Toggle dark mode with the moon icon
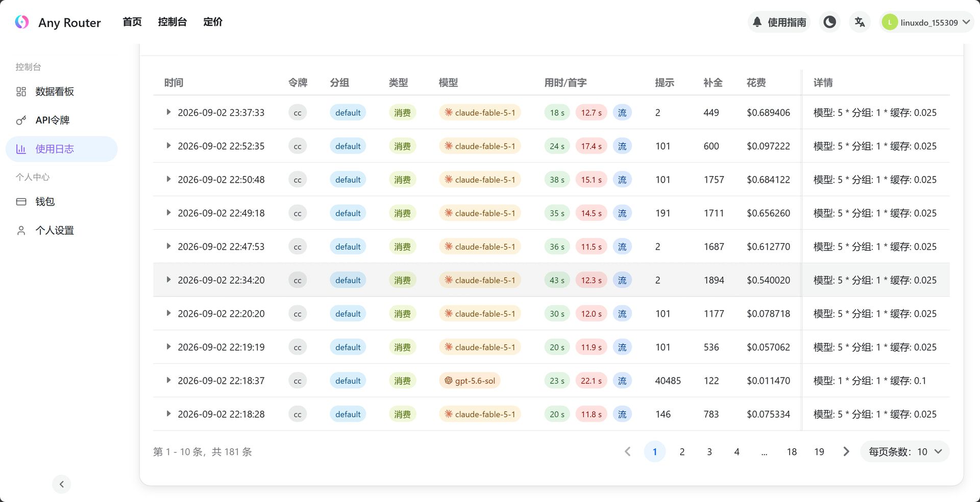This screenshot has height=502, width=980. (x=830, y=22)
